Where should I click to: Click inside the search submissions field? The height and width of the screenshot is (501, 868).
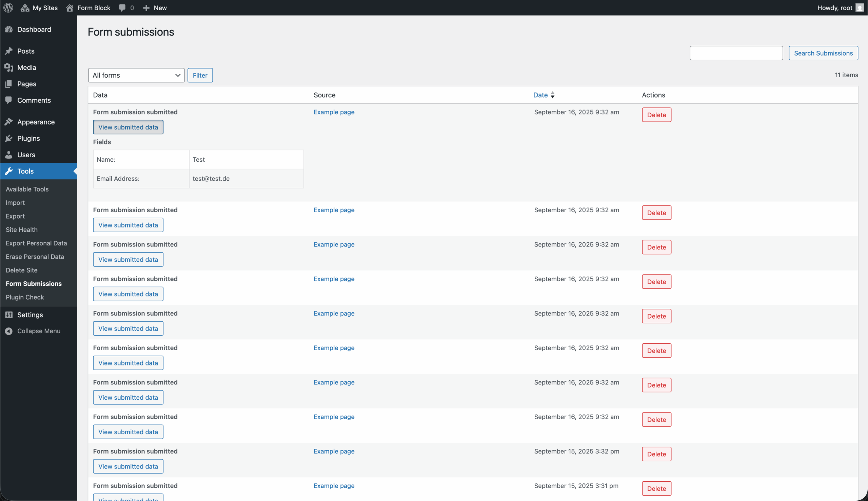point(736,53)
